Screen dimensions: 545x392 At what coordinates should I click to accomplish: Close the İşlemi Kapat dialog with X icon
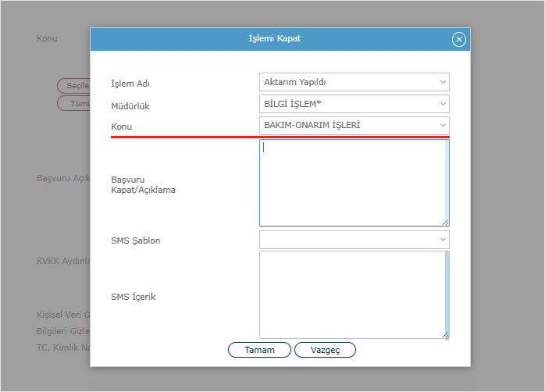459,39
